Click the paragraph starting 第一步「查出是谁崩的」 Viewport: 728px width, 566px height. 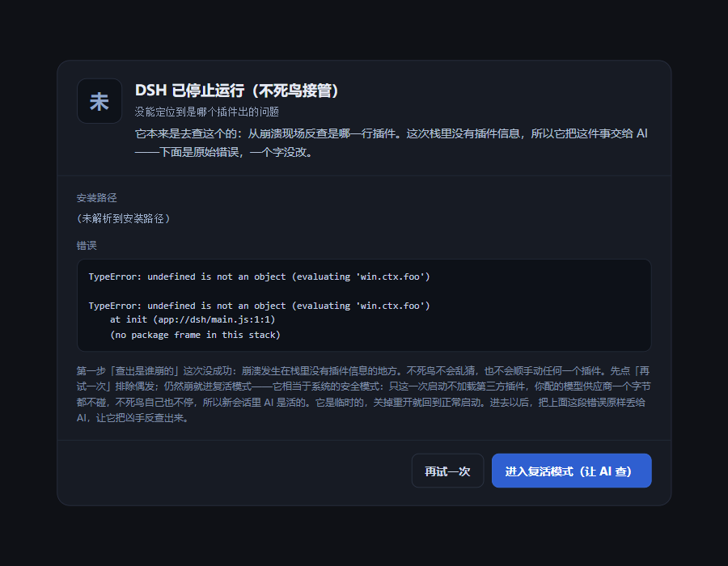[x=363, y=395]
